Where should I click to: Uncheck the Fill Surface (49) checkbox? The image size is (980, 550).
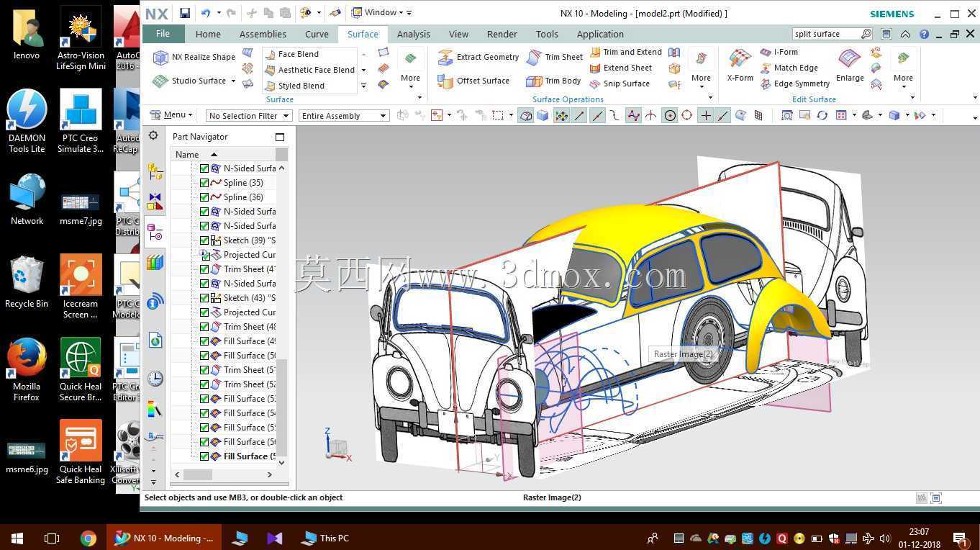(204, 341)
